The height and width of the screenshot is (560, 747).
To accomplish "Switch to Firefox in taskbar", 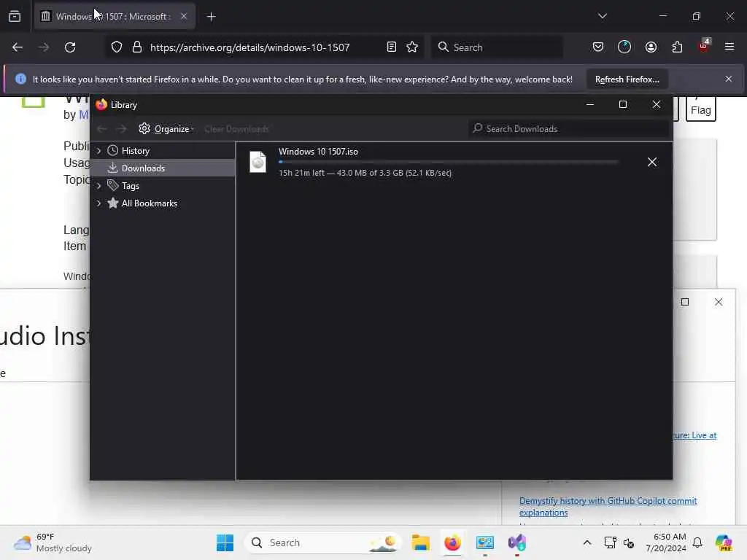I will tap(452, 542).
